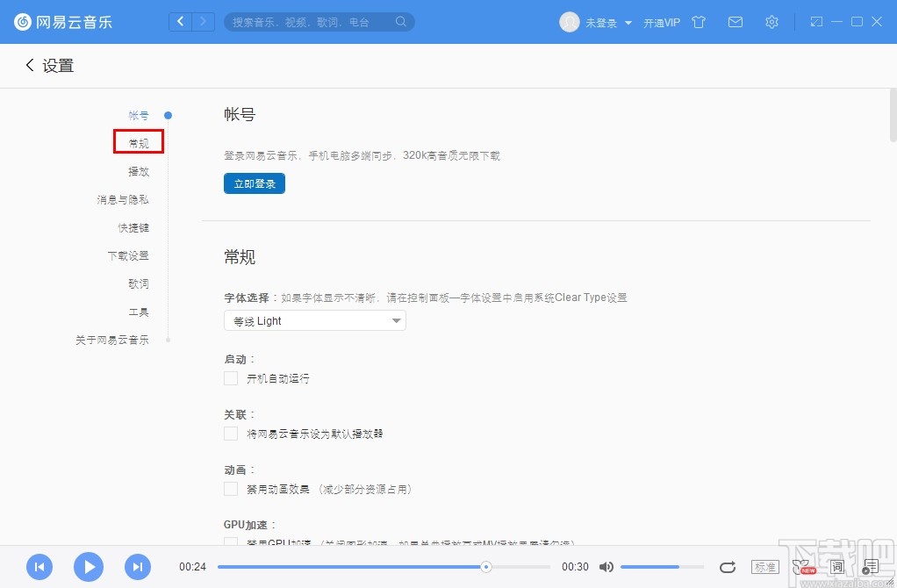This screenshot has height=588, width=897.
Task: Click the play button
Action: click(x=89, y=567)
